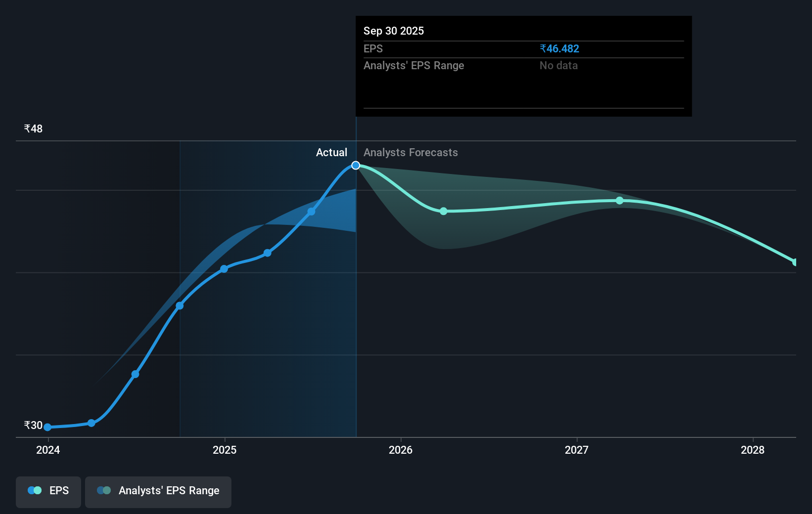This screenshot has width=812, height=514.
Task: Toggle the EPS series visibility in the legend
Action: point(48,491)
